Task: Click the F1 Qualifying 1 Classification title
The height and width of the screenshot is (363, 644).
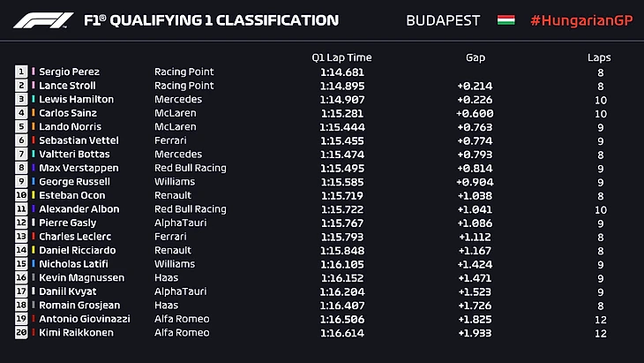Action: pos(209,19)
